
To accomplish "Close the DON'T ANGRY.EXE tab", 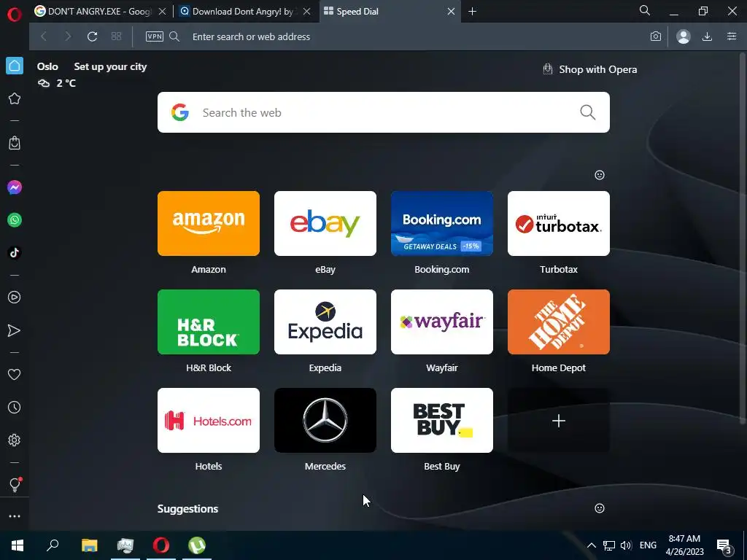I will 162,12.
